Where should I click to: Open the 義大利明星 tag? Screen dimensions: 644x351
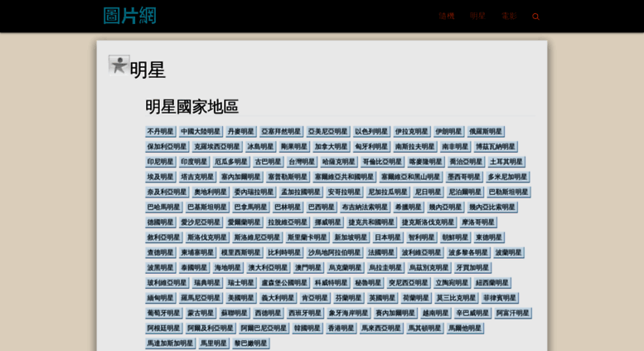(x=278, y=299)
